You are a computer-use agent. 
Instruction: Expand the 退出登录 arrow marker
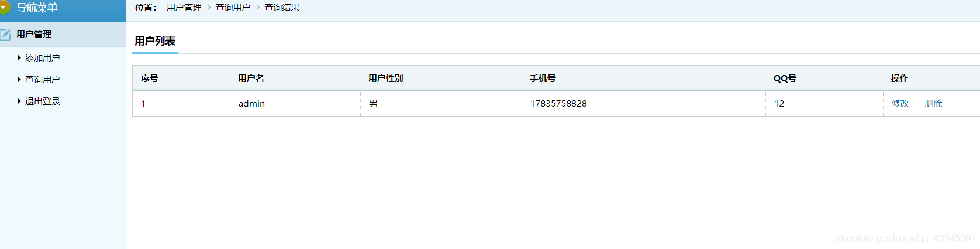point(19,101)
